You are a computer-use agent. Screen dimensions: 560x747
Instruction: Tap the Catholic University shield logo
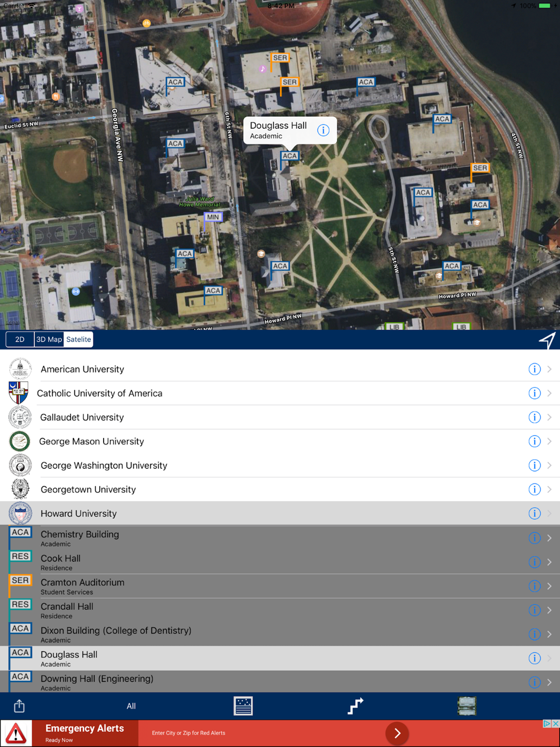18,393
